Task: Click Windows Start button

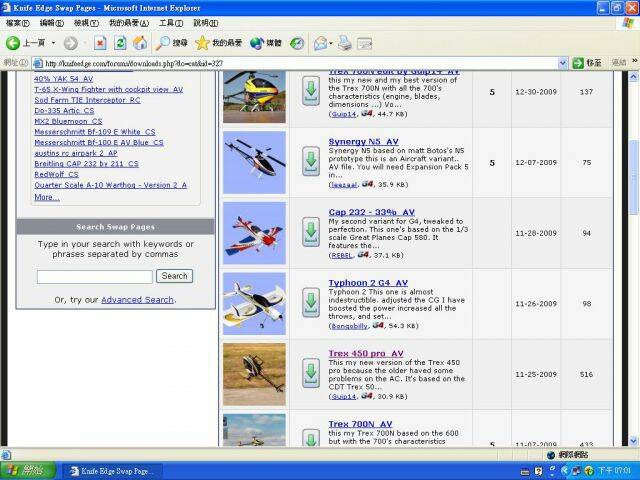Action: coord(27,471)
